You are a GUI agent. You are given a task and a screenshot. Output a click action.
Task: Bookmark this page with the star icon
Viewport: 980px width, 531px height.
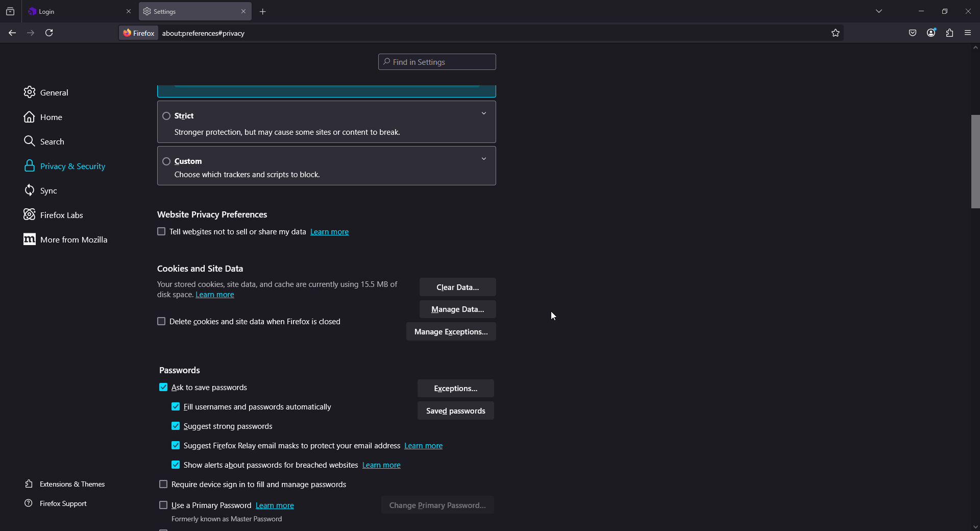836,33
